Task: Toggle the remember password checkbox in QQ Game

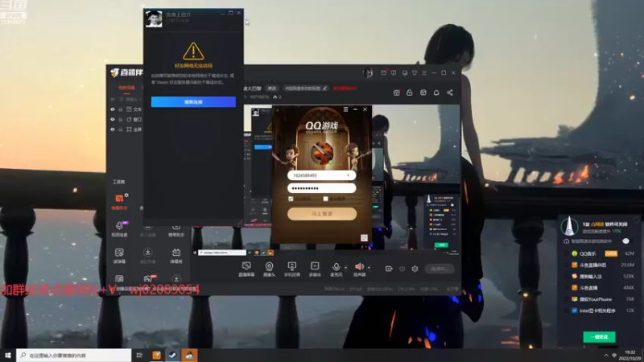Action: 291,199
